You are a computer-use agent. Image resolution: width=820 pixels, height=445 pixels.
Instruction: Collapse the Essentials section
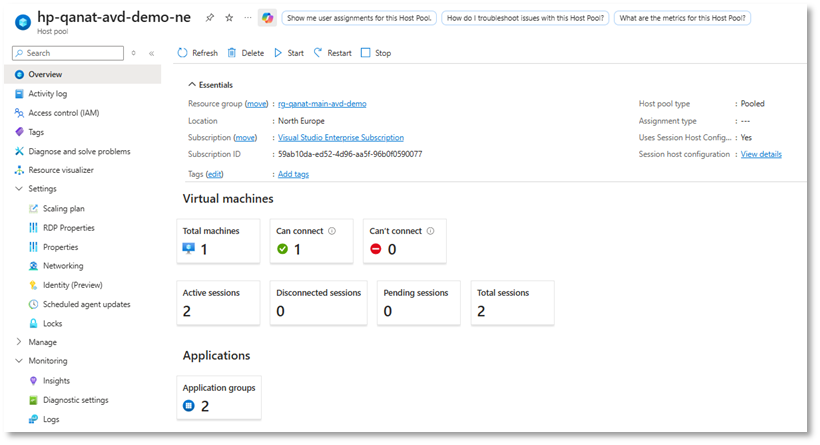[x=191, y=85]
